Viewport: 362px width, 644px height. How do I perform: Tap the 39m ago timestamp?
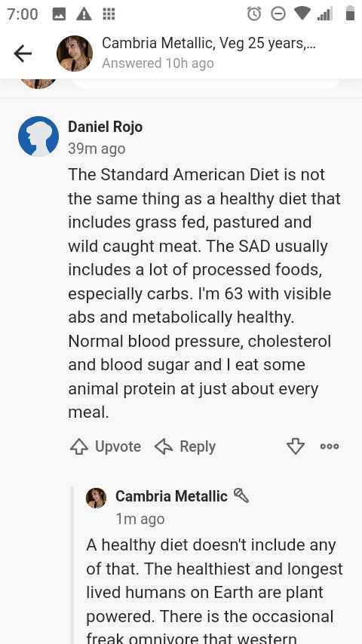[x=97, y=149]
